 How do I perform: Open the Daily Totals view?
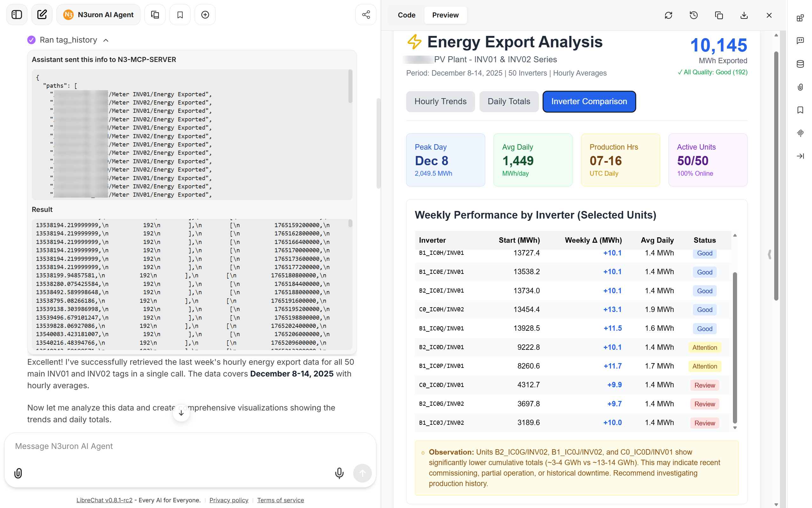point(508,101)
